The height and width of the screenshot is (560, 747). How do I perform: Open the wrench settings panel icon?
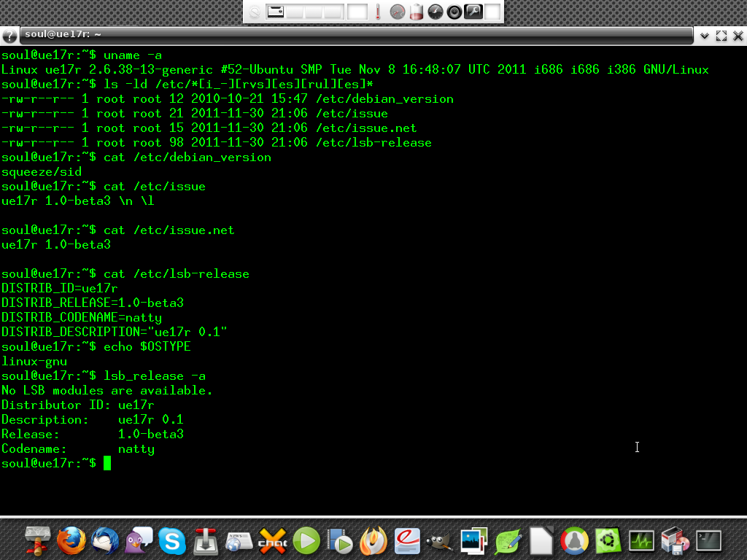click(473, 12)
